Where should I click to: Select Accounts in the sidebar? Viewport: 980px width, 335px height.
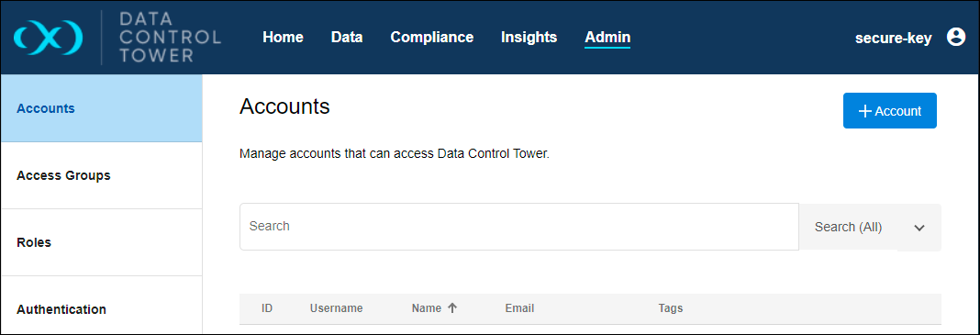[x=101, y=108]
